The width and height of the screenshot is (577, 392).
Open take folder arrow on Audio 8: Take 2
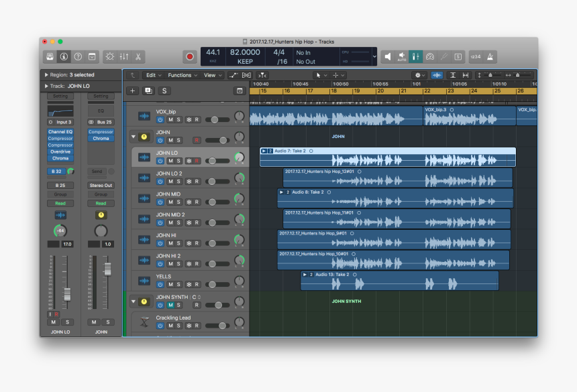point(282,192)
